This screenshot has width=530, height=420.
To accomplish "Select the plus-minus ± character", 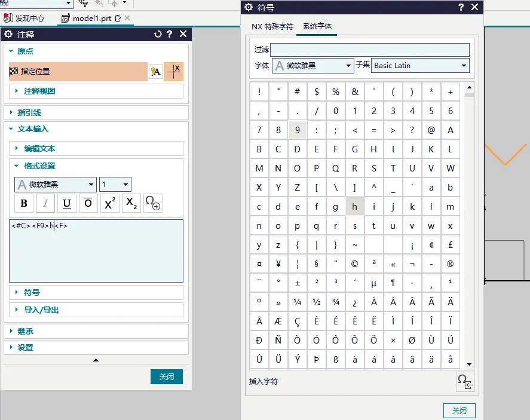I will pyautogui.click(x=297, y=283).
